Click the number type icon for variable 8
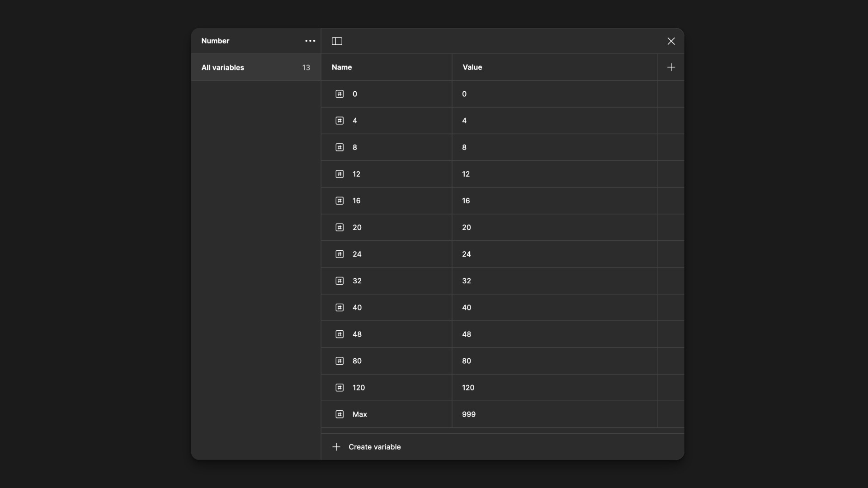 click(x=340, y=147)
